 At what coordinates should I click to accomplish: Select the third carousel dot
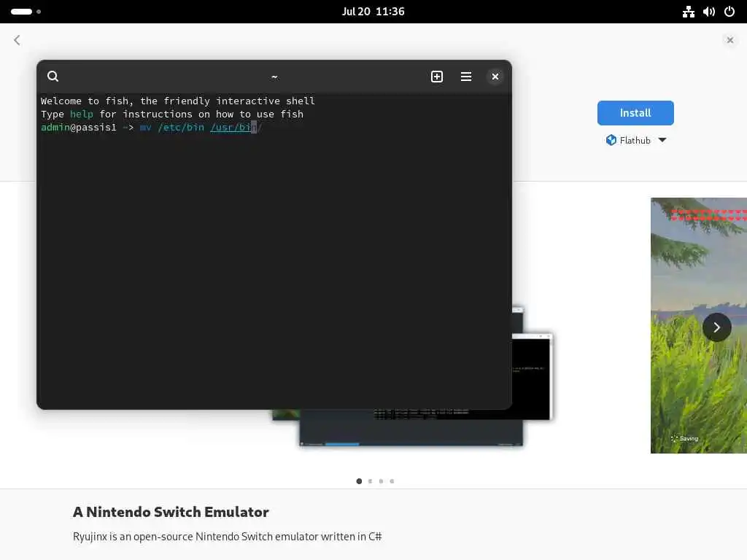click(x=381, y=481)
